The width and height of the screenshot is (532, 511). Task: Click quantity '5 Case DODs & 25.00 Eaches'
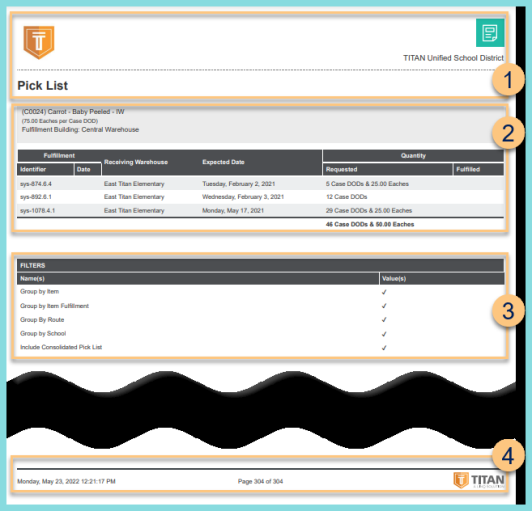click(x=367, y=184)
